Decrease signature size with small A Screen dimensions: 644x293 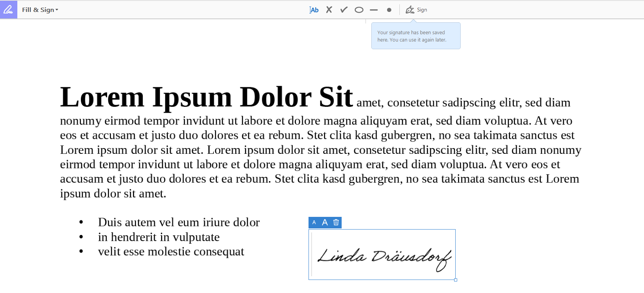(314, 222)
